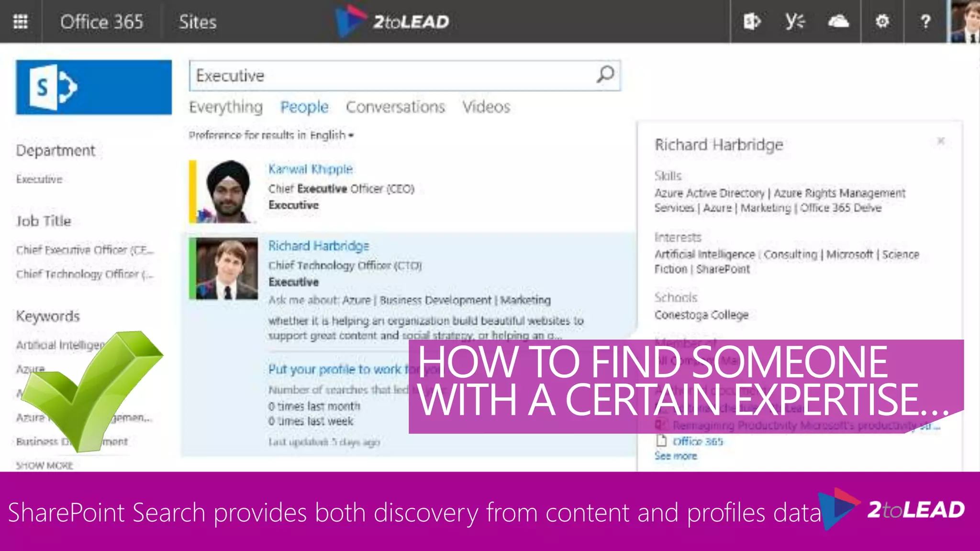Open Richard Harbridge result link
The height and width of the screenshot is (551, 980).
pyautogui.click(x=319, y=246)
